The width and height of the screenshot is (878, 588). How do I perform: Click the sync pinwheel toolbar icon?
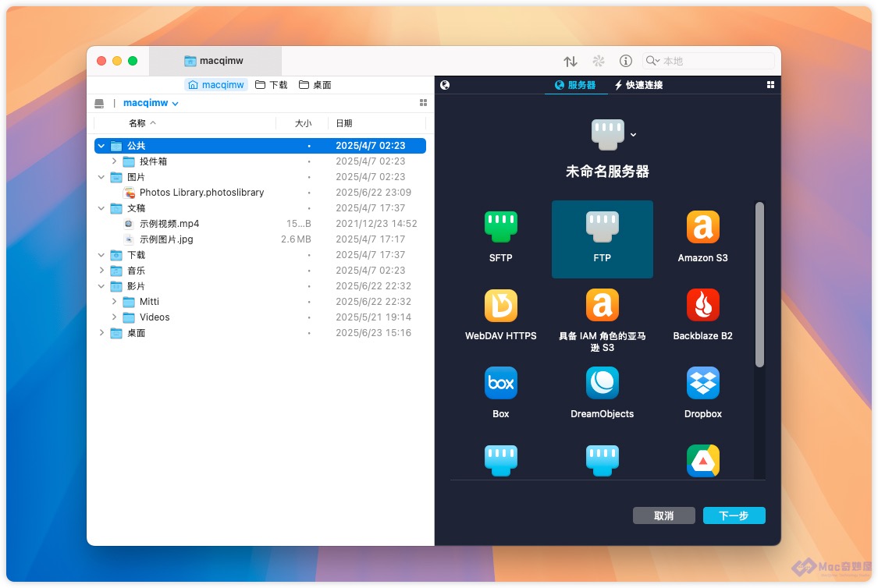click(x=599, y=61)
